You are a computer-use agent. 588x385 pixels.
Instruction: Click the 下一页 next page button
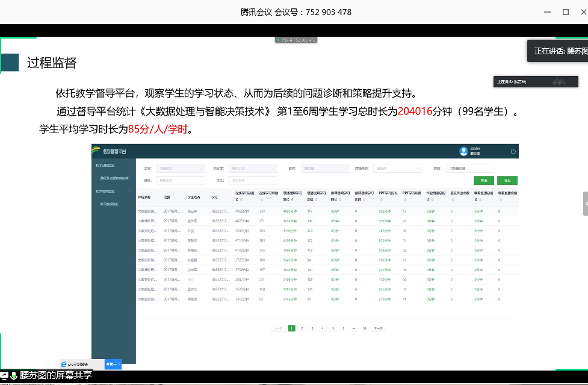(x=377, y=328)
